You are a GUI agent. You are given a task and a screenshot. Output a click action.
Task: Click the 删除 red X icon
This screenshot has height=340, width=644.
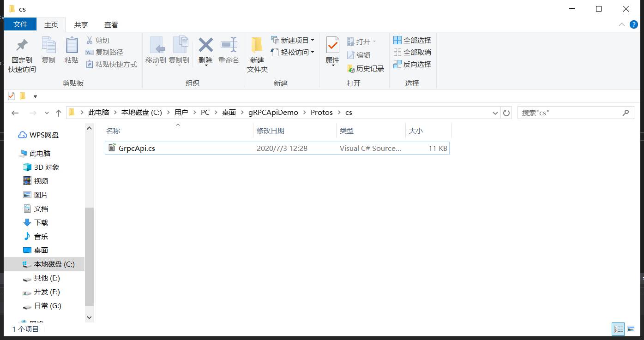[x=205, y=45]
